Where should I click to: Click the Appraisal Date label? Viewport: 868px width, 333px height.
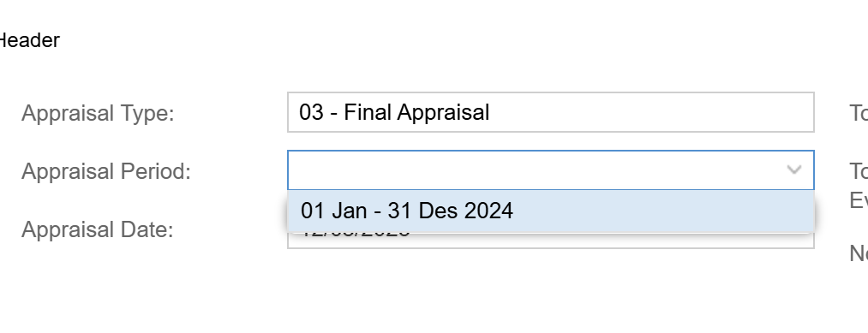[x=98, y=229]
